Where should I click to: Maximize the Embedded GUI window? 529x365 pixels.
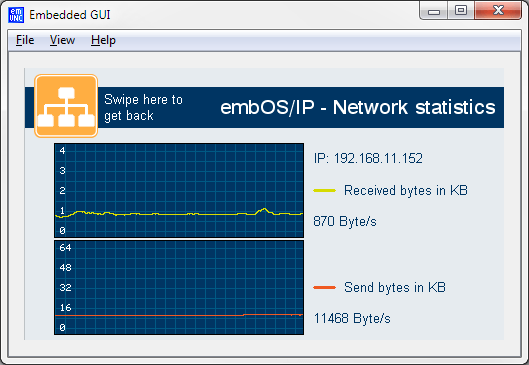tap(461, 10)
